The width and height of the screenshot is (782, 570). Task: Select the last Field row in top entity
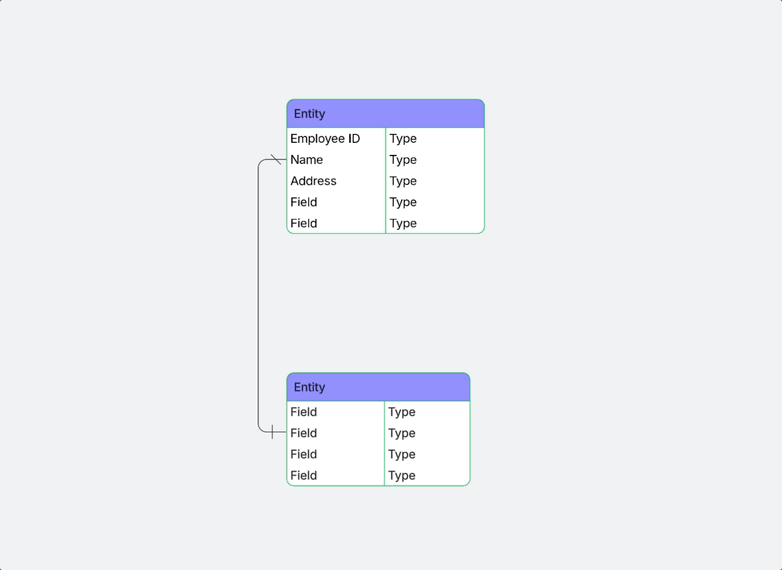pos(336,223)
